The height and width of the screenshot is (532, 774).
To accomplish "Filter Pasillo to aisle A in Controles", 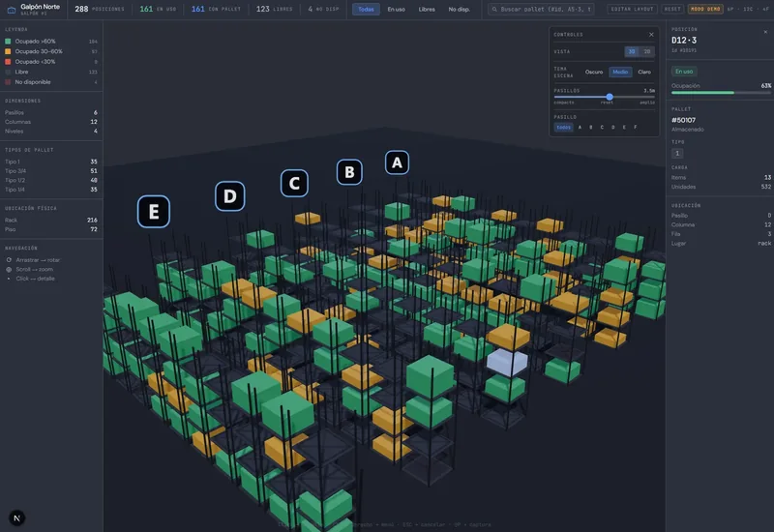I will (x=580, y=128).
